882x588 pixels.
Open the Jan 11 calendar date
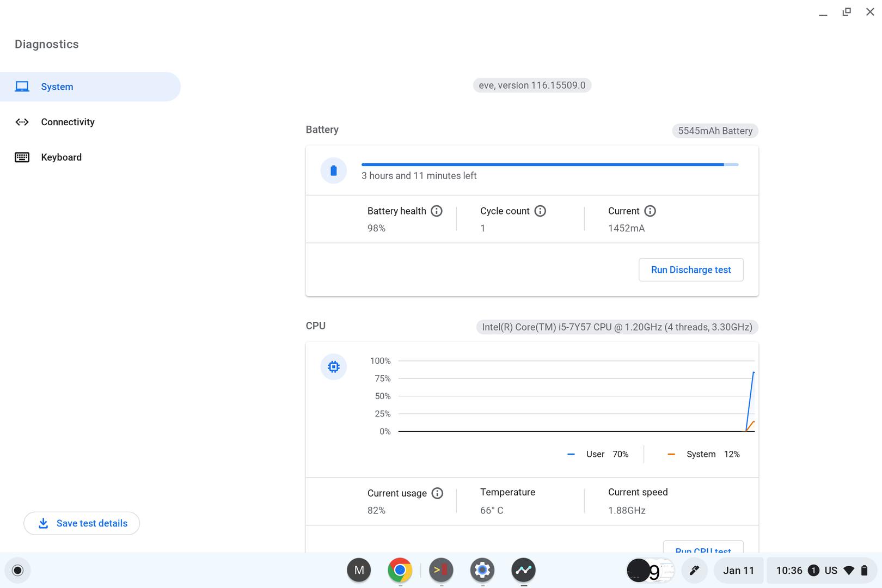point(738,570)
